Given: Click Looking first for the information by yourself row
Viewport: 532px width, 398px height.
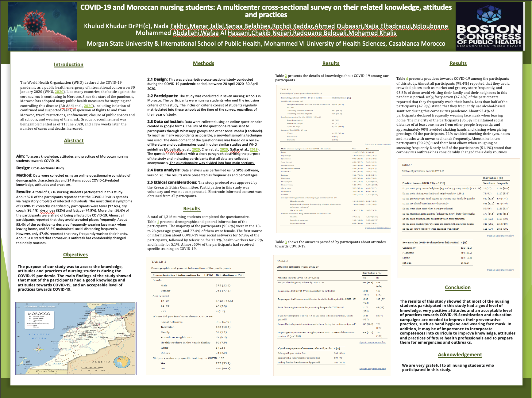Looking at the screenshot, I should 311,362.
